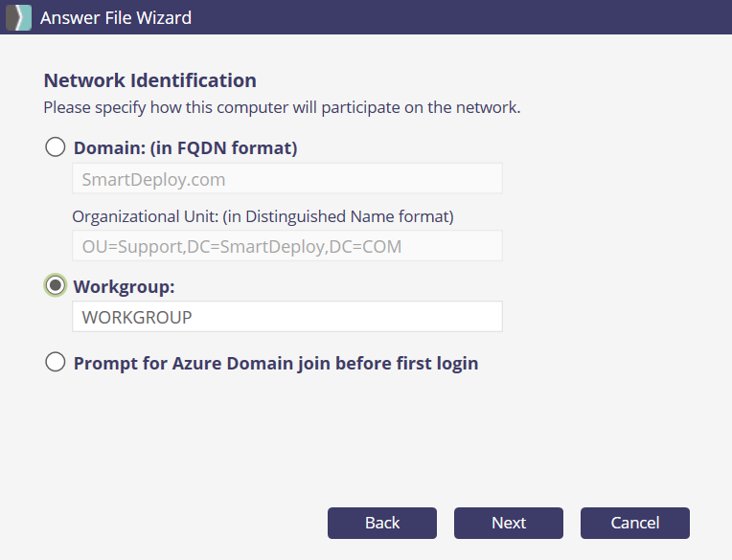The width and height of the screenshot is (732, 560).
Task: Click the network participation description text
Action: pyautogui.click(x=282, y=107)
